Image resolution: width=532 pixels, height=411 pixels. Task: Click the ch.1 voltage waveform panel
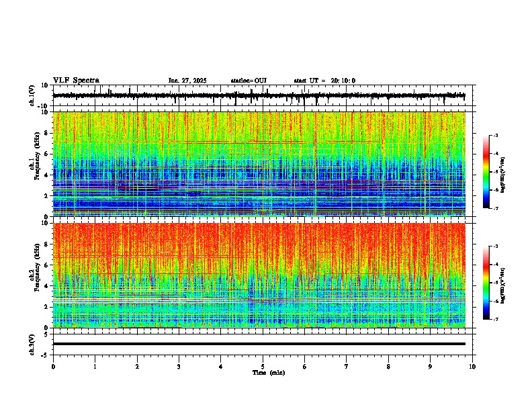264,95
